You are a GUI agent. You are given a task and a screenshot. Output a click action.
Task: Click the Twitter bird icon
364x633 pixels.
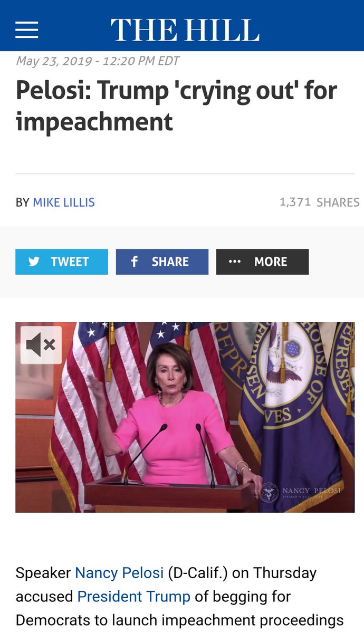point(34,262)
